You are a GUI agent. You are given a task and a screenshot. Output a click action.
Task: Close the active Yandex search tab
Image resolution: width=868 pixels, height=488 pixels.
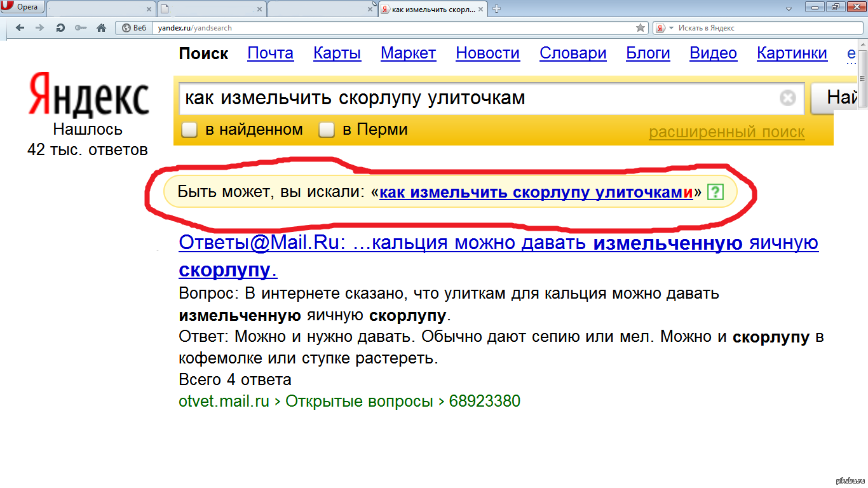click(x=482, y=9)
